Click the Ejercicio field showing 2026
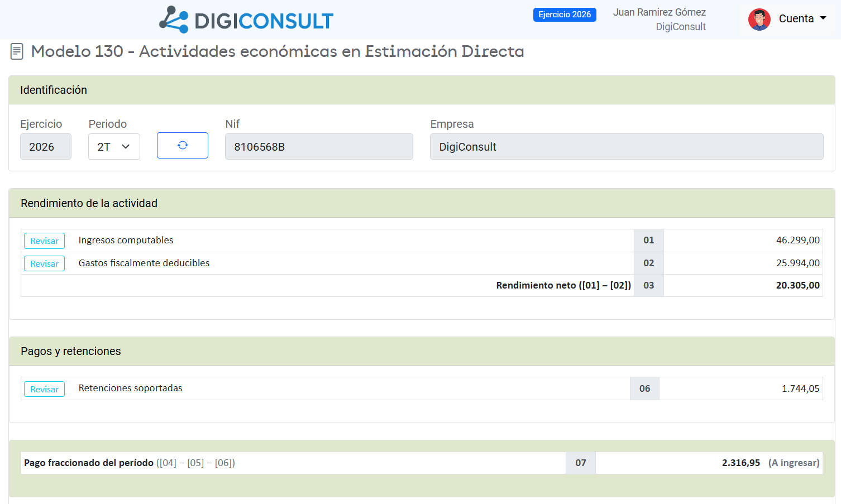Viewport: 841px width, 504px height. click(46, 146)
